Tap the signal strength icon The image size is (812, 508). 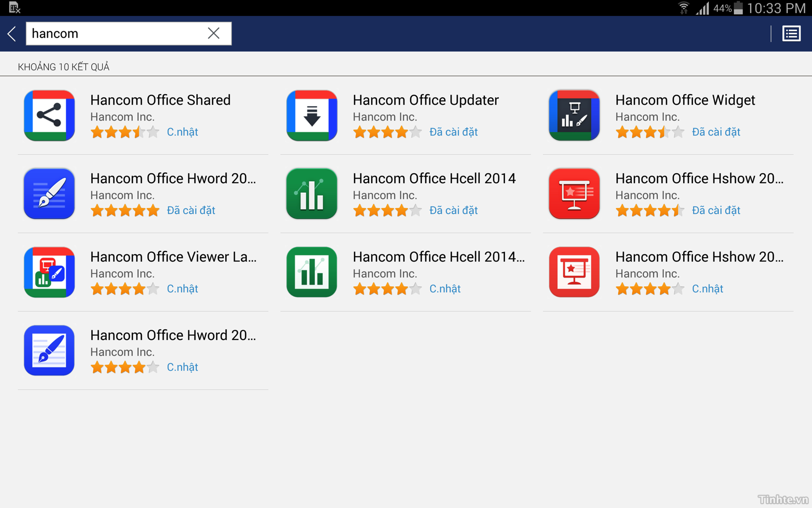pyautogui.click(x=702, y=8)
